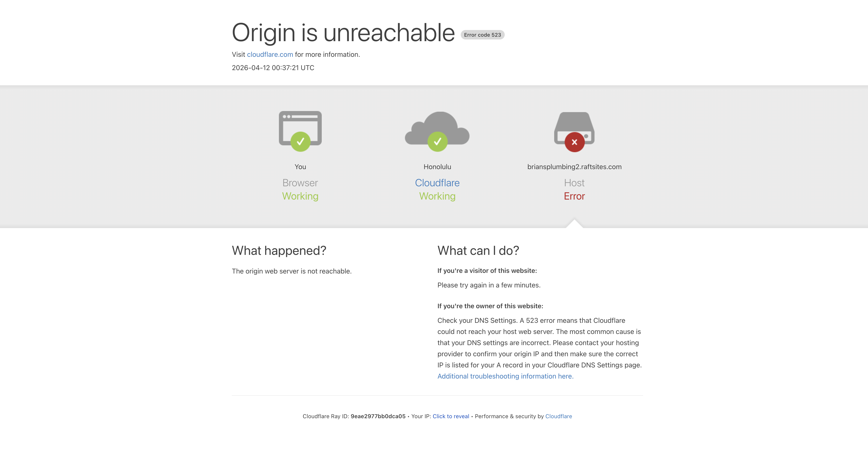868x463 pixels.
Task: Click the Honolulu location label
Action: [437, 167]
